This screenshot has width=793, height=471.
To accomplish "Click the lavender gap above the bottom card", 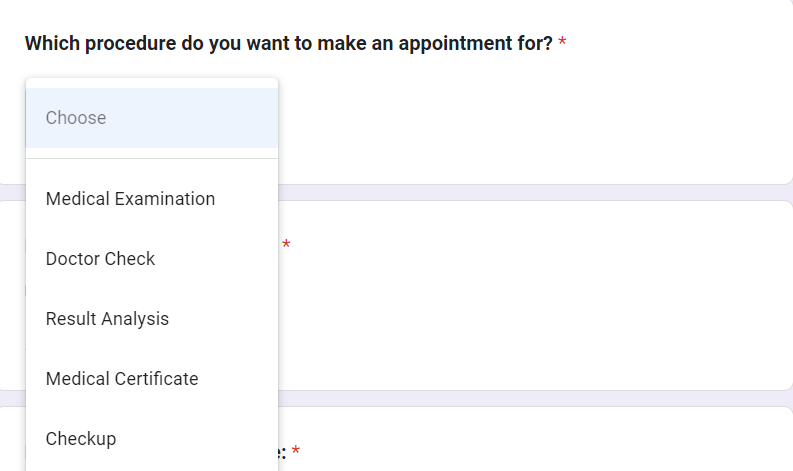I will click(530, 398).
